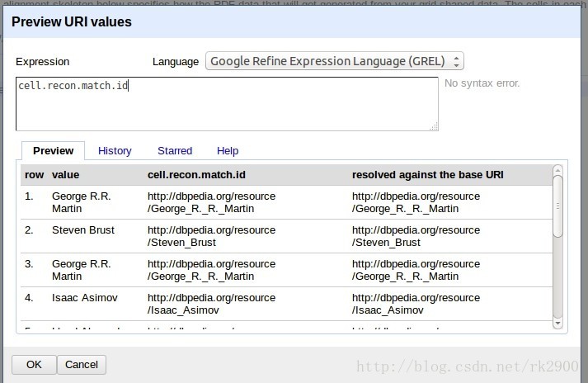The height and width of the screenshot is (383, 588).
Task: Click row 3 George_R._R._Martin URI in cell.recon.match.id column
Action: [x=211, y=270]
